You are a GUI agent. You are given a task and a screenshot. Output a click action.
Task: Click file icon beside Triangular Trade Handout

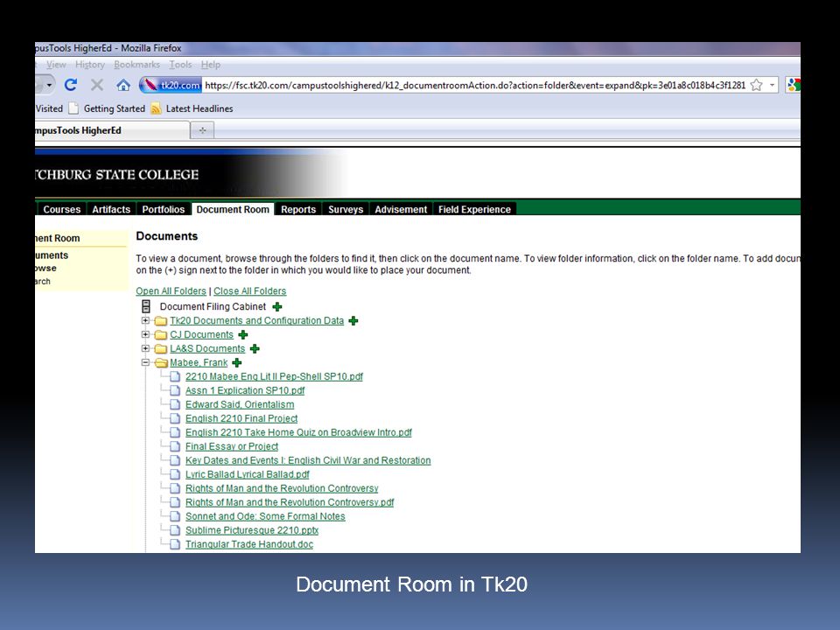(175, 544)
